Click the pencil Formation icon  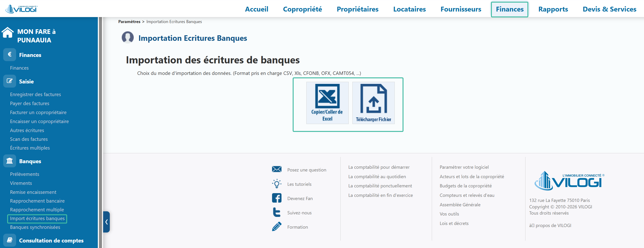pyautogui.click(x=276, y=227)
